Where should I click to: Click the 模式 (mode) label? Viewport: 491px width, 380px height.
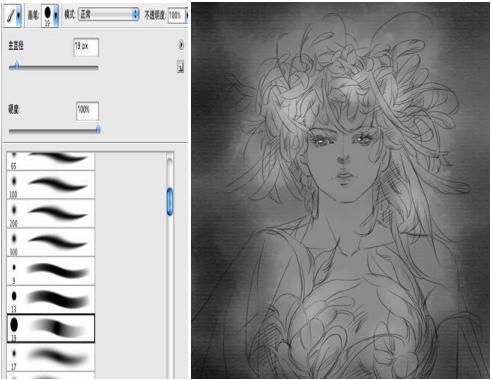(x=70, y=14)
